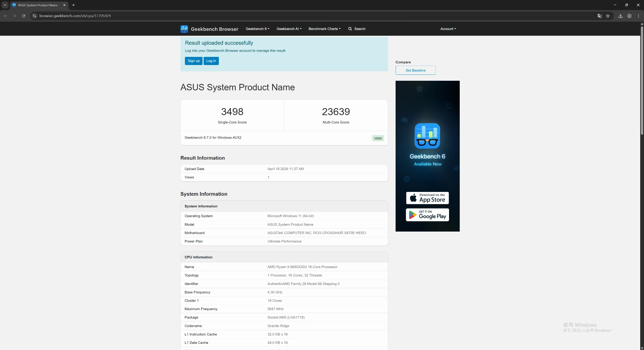Open the Benchmark Charts dropdown
The image size is (644, 350).
[324, 29]
